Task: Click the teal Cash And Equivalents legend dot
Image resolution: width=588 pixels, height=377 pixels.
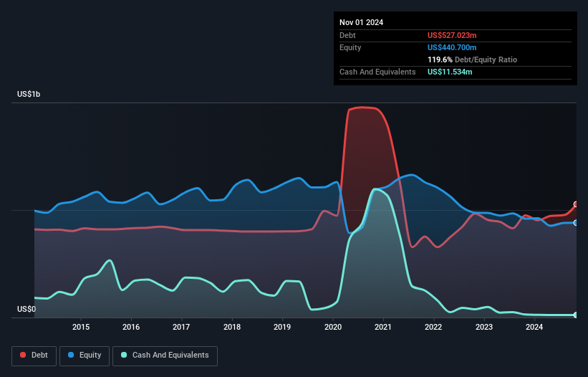Action: (x=124, y=355)
